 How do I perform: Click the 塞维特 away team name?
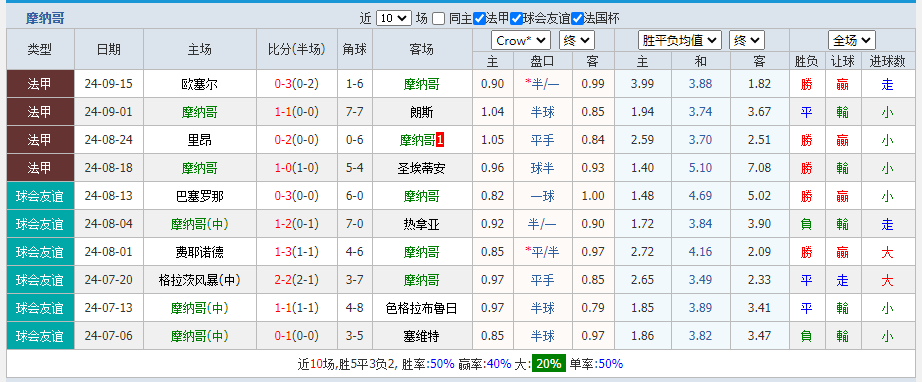point(422,336)
